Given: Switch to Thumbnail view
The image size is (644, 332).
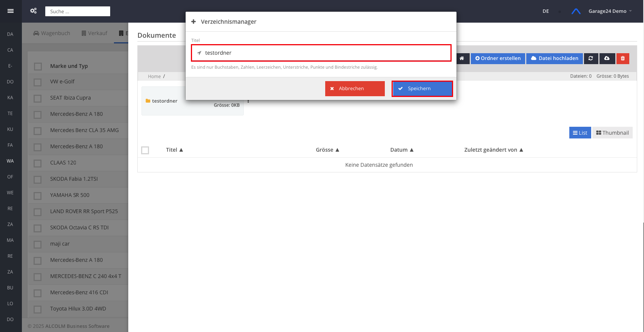Looking at the screenshot, I should tap(612, 133).
